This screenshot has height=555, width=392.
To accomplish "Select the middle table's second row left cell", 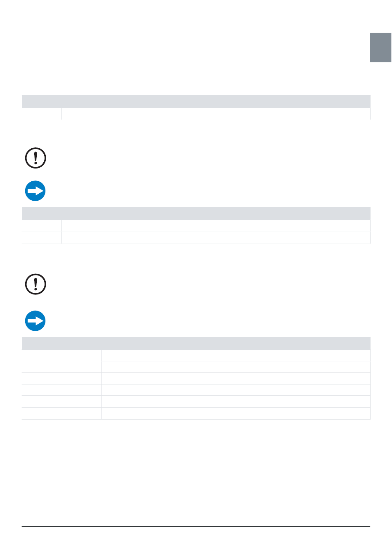I will (42, 238).
